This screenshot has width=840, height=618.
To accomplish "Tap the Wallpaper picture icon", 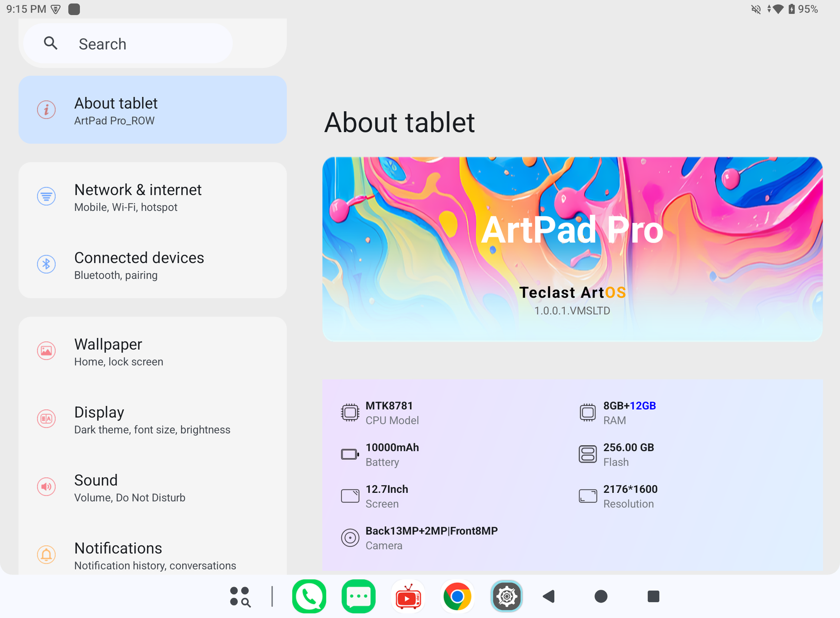I will 46,351.
